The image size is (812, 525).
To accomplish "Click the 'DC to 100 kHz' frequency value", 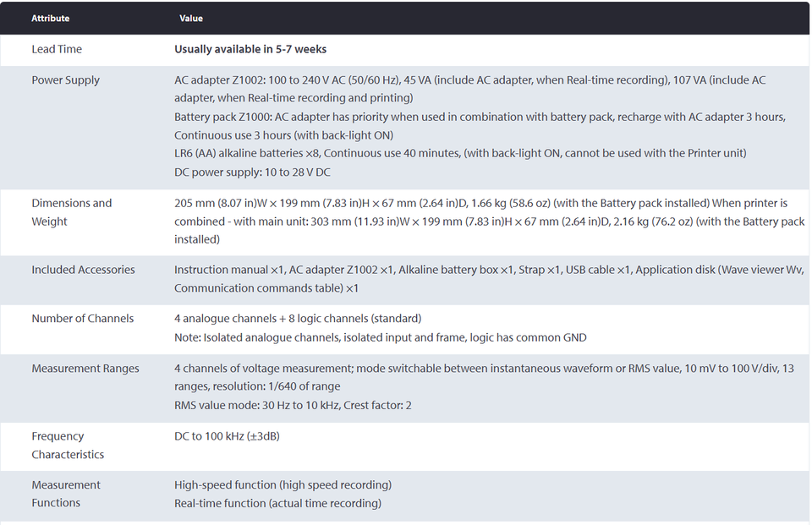I will tap(227, 436).
